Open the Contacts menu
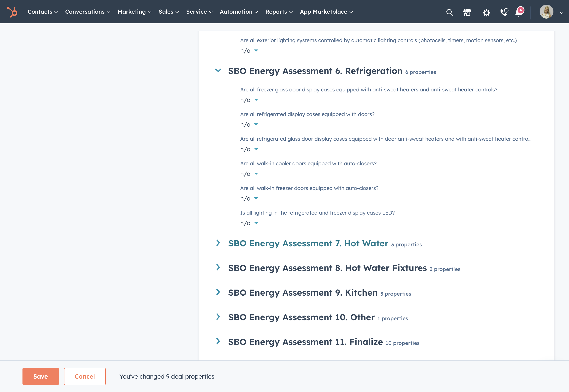 pos(43,12)
